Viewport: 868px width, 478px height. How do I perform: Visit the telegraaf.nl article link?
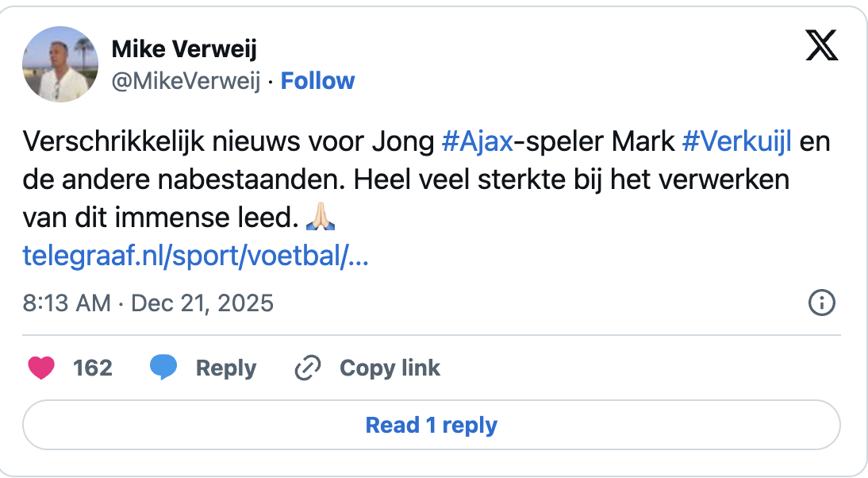click(195, 255)
